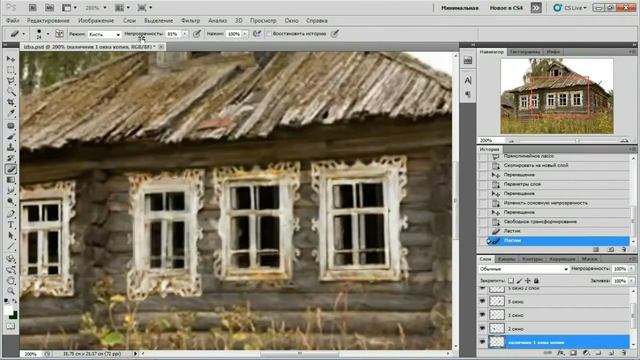640x360 pixels.
Task: Switch to 'Новое в CS4' workspace
Action: coord(506,8)
